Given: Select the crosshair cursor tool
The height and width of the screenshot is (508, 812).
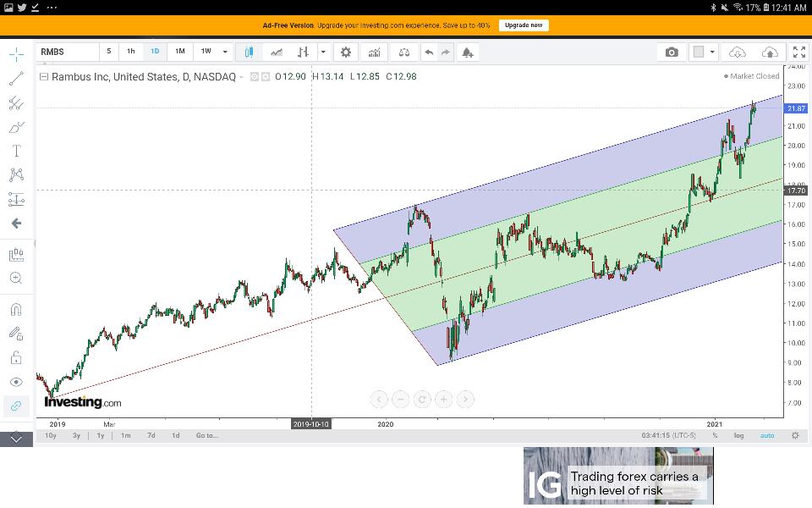Looking at the screenshot, I should 16,54.
